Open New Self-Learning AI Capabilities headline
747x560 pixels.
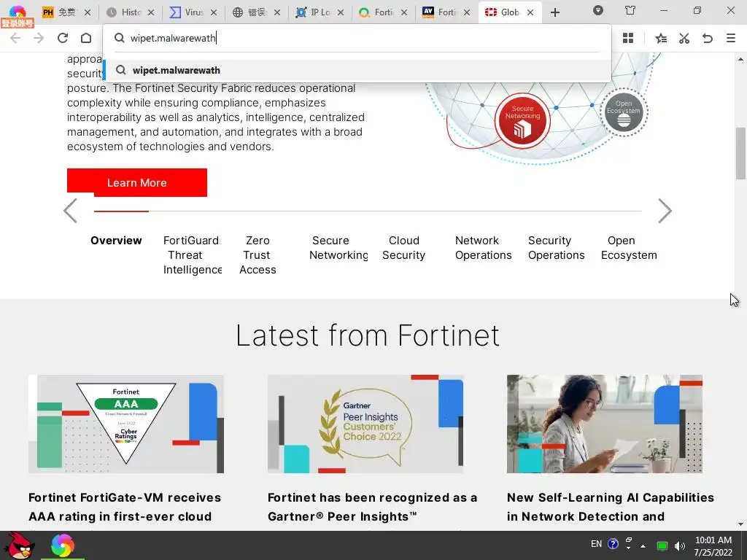[x=611, y=507]
